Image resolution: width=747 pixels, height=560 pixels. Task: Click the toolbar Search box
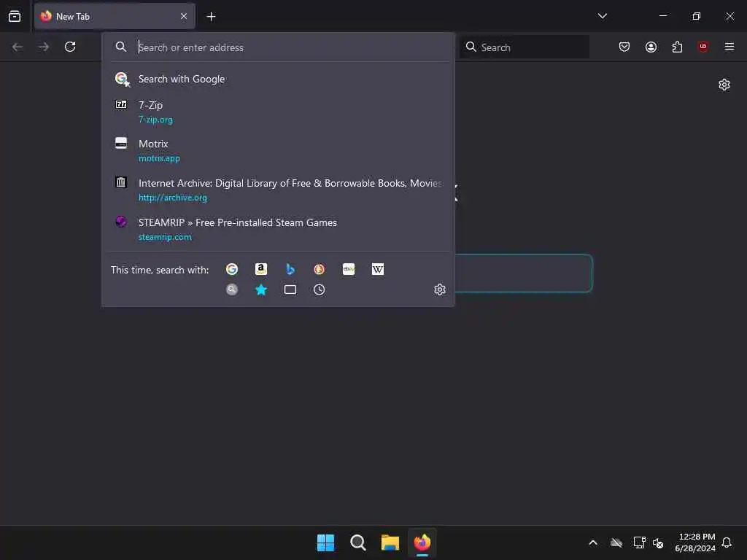pos(524,47)
